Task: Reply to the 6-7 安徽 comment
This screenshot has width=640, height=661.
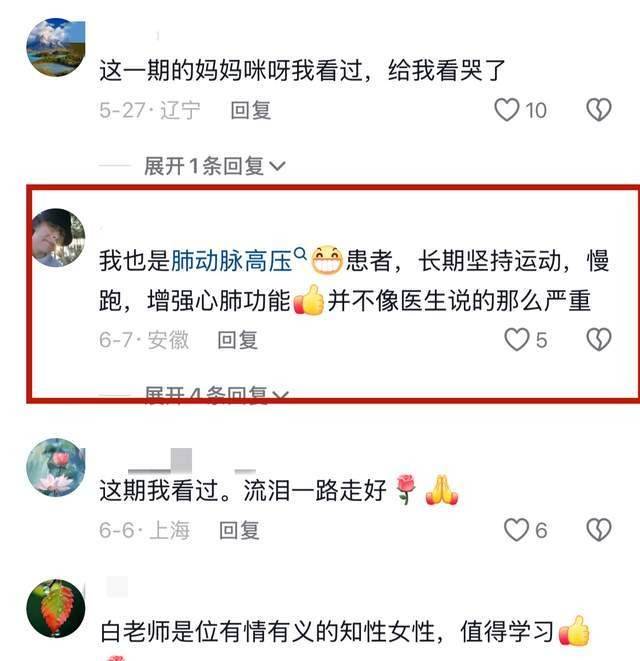Action: tap(237, 340)
